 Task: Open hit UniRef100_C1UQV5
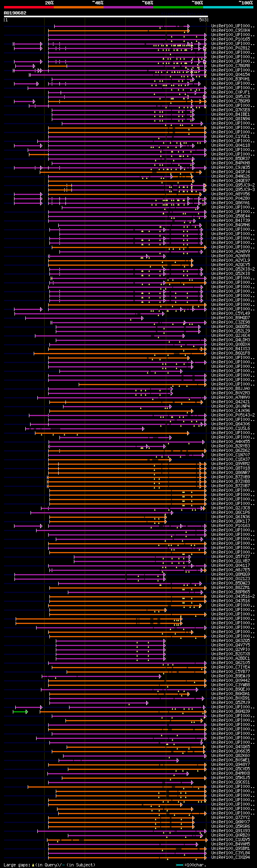tap(230, 839)
